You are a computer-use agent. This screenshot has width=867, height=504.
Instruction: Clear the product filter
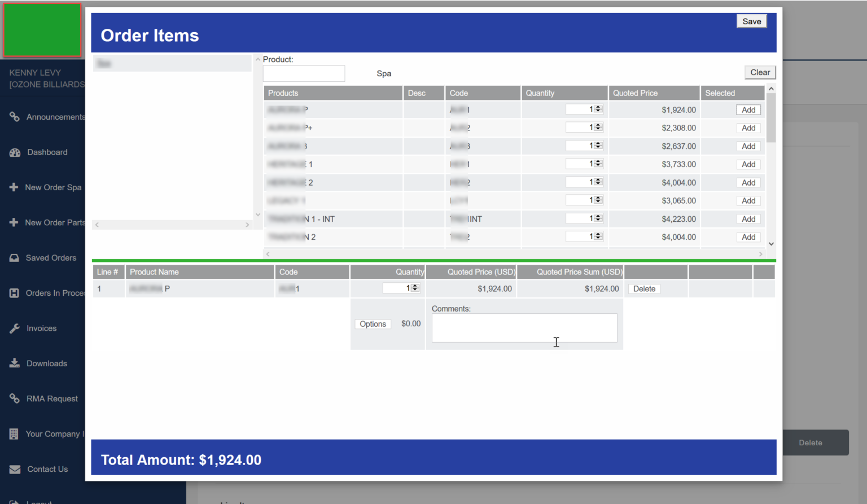pos(760,72)
